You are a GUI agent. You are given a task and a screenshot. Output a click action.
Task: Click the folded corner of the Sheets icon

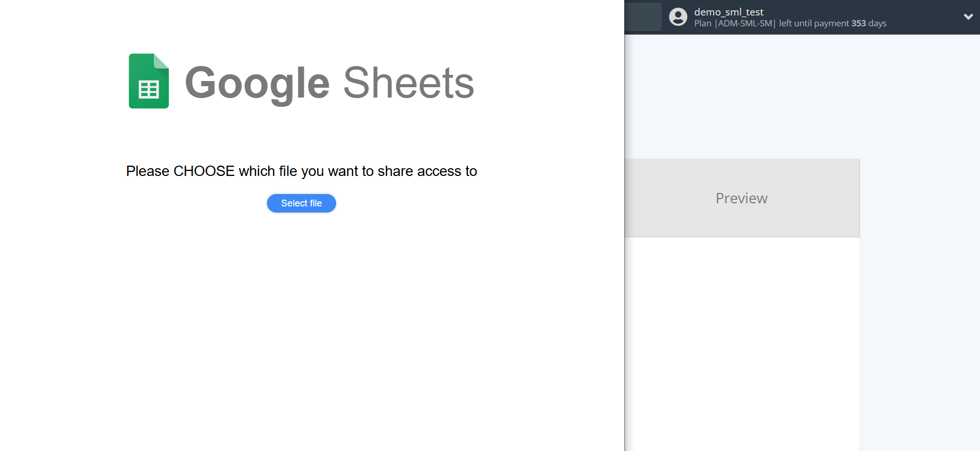(161, 61)
